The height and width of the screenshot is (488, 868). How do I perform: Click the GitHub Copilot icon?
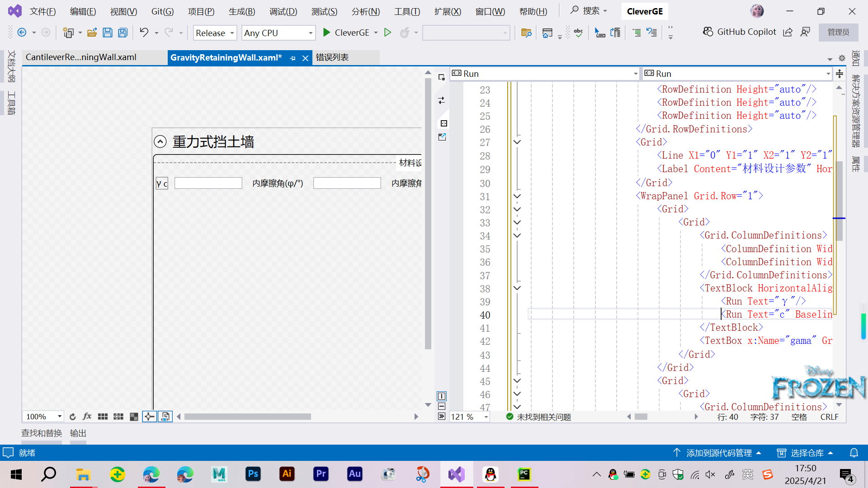(x=708, y=32)
